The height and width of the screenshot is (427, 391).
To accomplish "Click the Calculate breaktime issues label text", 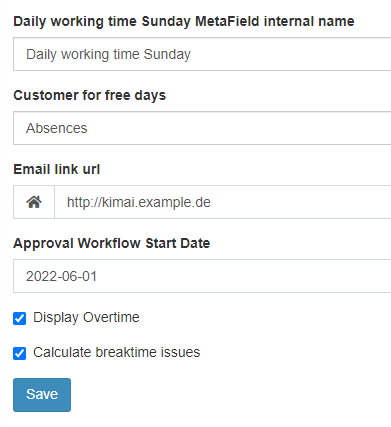I will (x=117, y=352).
